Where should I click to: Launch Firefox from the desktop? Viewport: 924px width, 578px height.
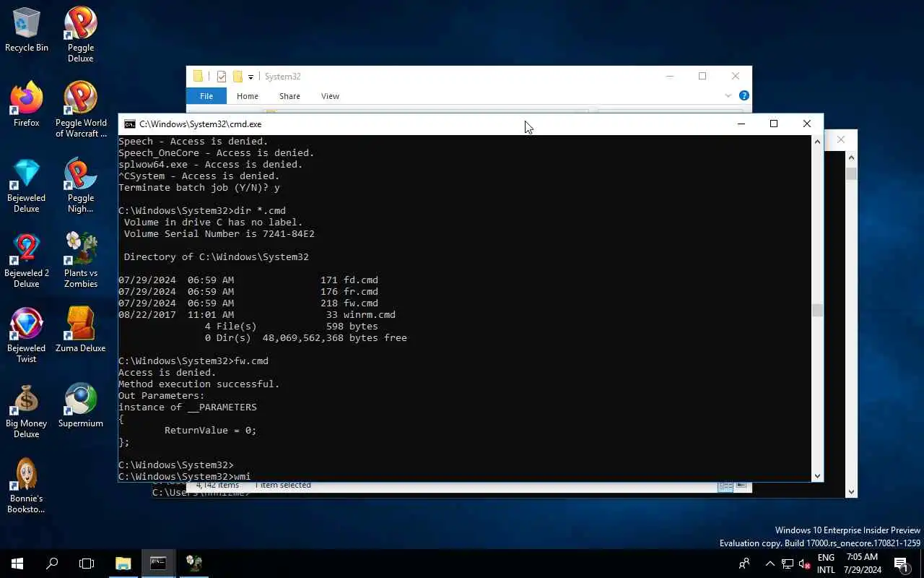click(x=27, y=105)
